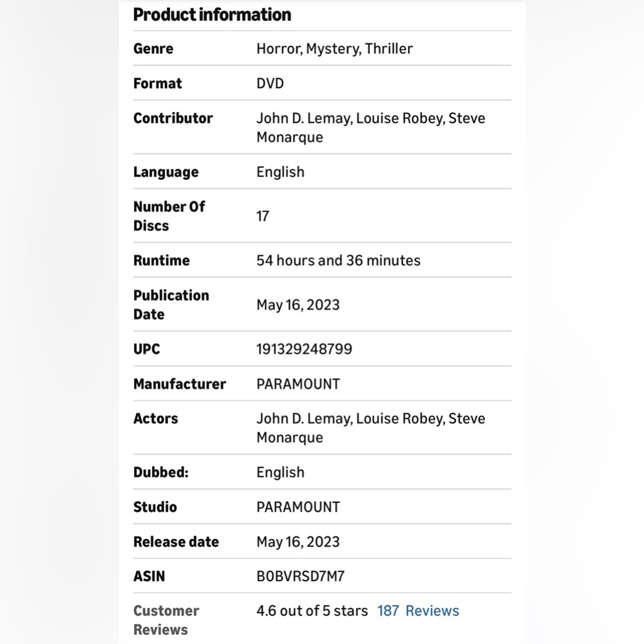Click the Publication Date value May 16, 2023
The width and height of the screenshot is (644, 644).
[x=298, y=305]
